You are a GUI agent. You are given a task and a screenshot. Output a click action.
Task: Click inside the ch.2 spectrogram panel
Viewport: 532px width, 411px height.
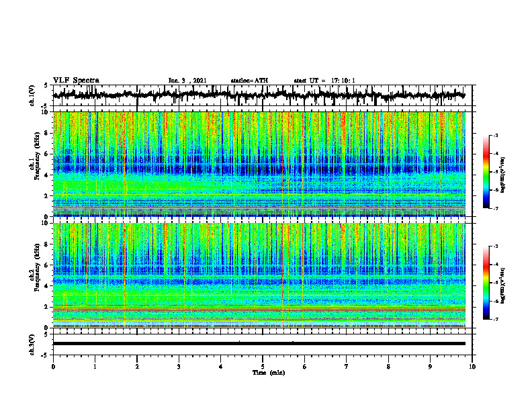click(x=259, y=275)
